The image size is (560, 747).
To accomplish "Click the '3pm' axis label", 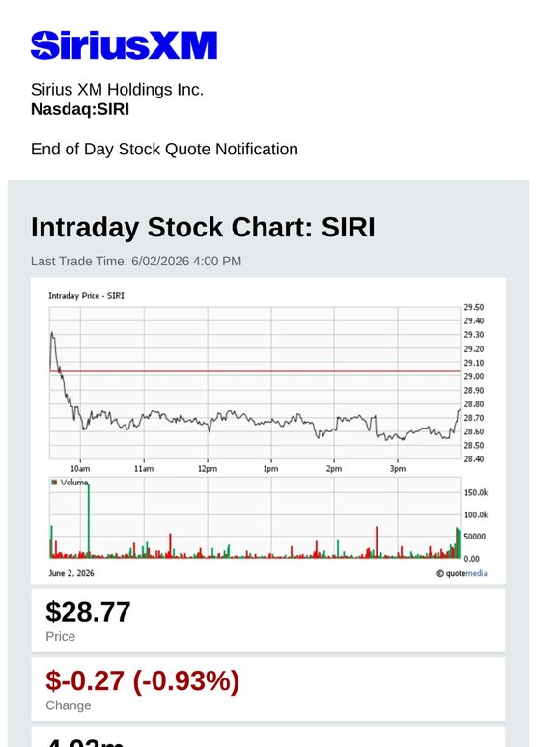I will [x=398, y=469].
